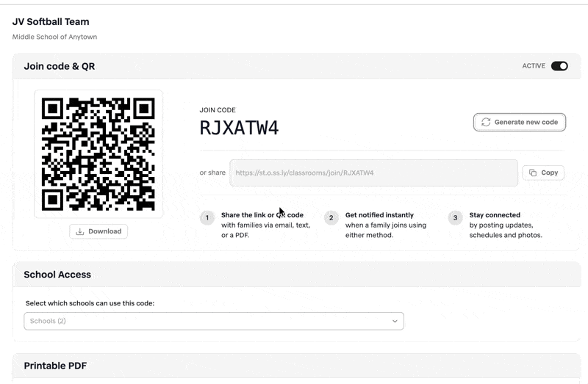Copy the share link
The height and width of the screenshot is (384, 588).
pos(543,173)
